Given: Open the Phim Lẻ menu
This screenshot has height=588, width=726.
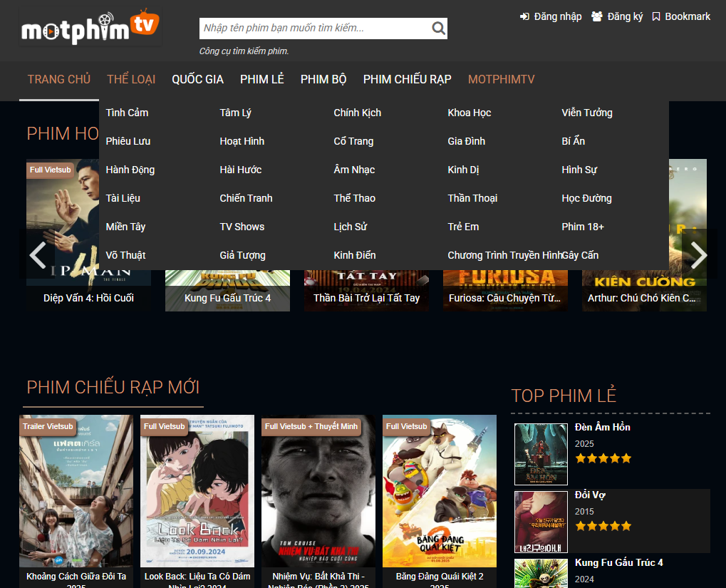Looking at the screenshot, I should pyautogui.click(x=261, y=79).
